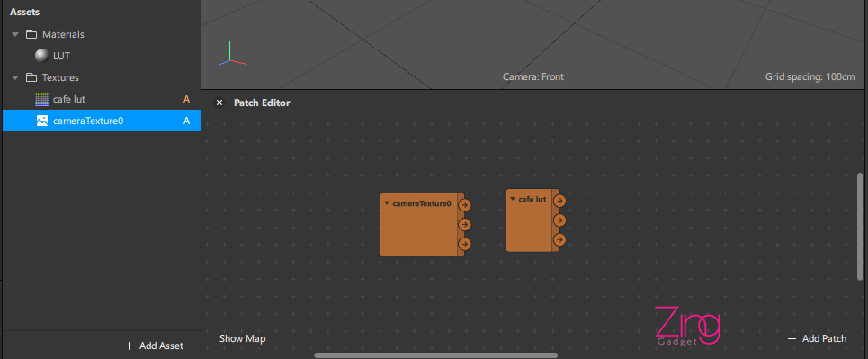Click Add Patch button
Screen dimensions: 868x359
817,338
